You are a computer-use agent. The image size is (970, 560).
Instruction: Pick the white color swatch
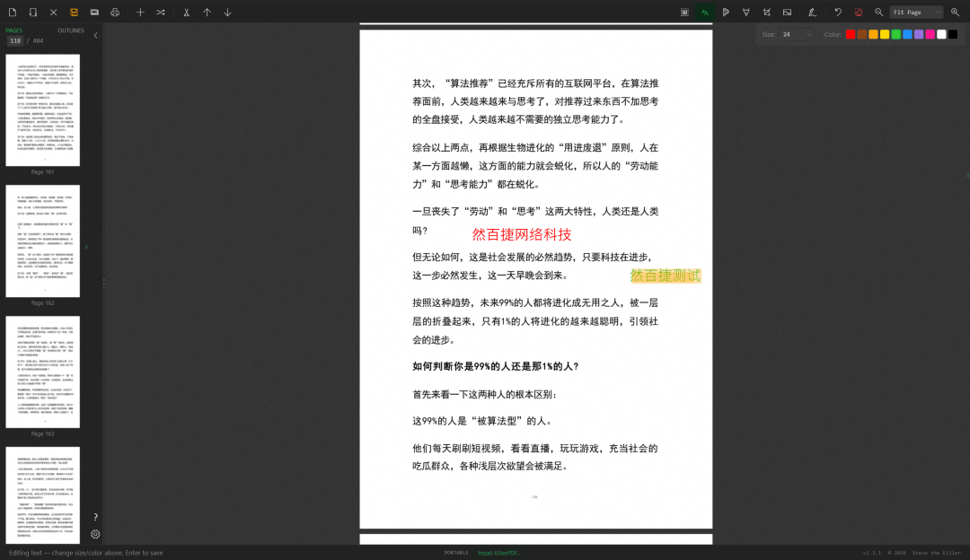click(941, 35)
